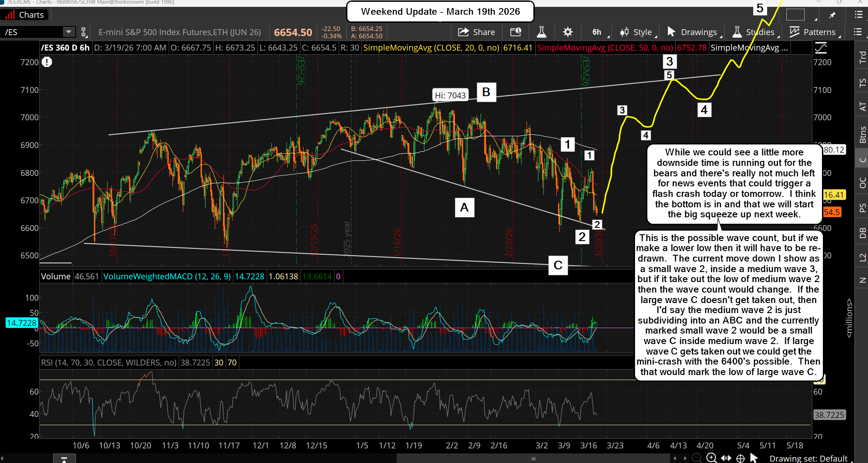This screenshot has height=463, width=868.
Task: Select the pointer cursor tool at bottom
Action: (x=754, y=458)
